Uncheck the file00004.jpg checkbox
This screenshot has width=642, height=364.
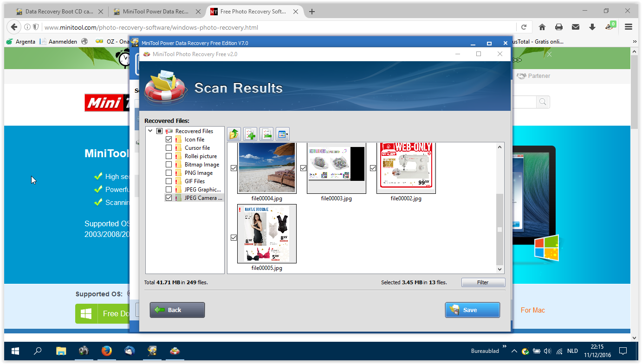pos(233,168)
